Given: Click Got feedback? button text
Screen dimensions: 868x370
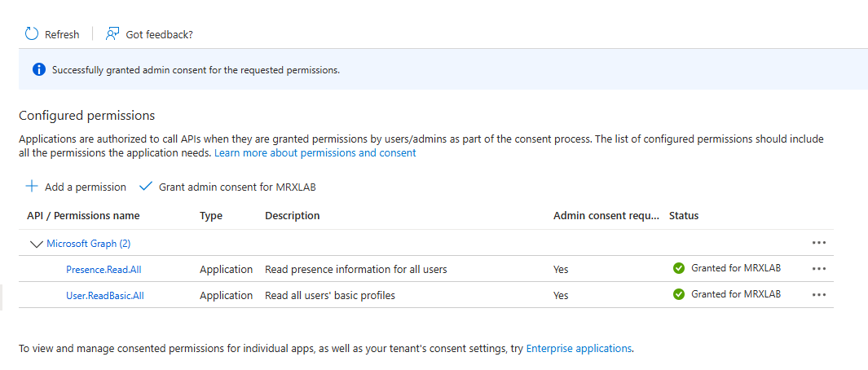Looking at the screenshot, I should click(160, 34).
